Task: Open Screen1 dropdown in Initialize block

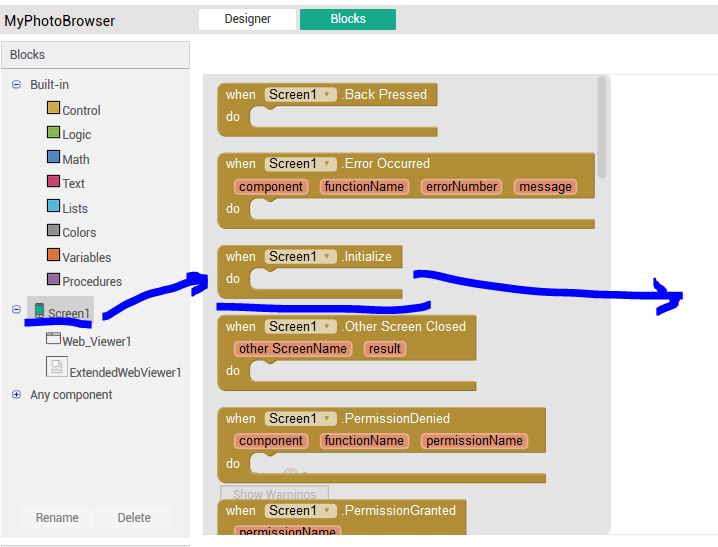Action: (300, 257)
